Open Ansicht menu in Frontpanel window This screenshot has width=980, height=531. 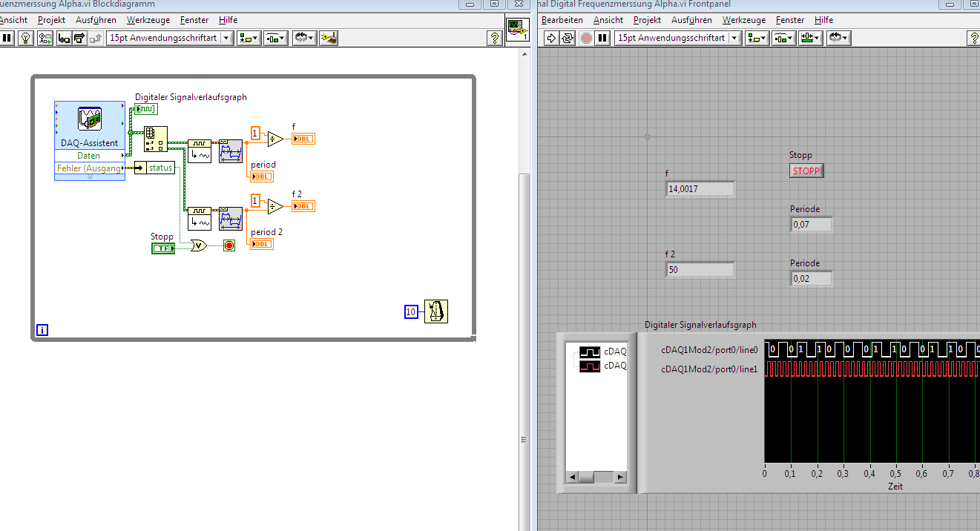(608, 20)
